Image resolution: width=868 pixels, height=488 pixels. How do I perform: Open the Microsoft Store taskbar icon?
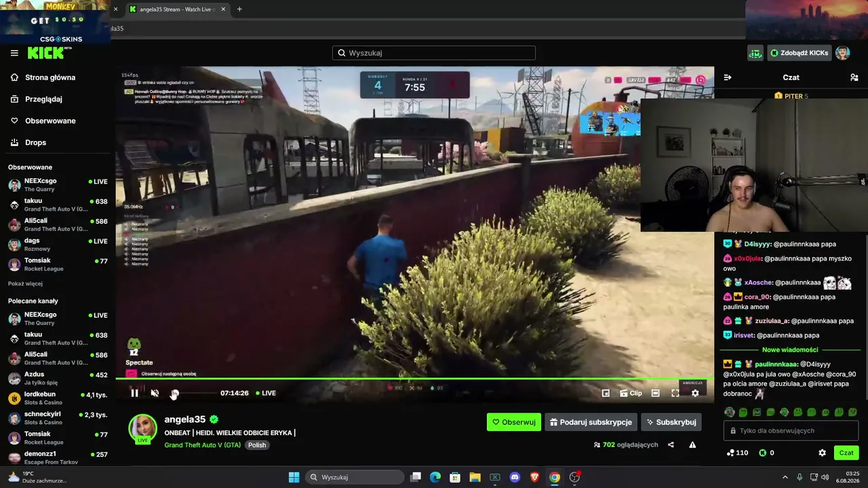pos(455,477)
